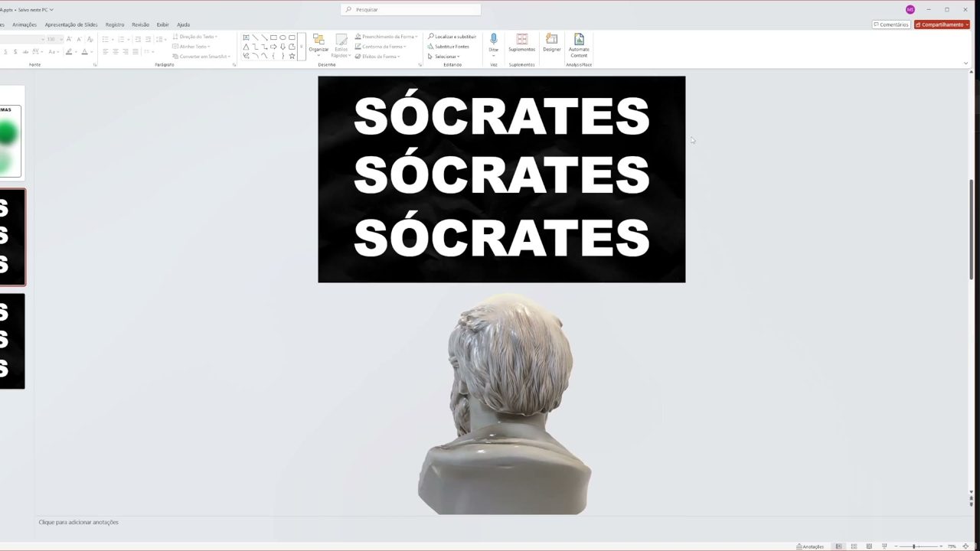Open the Apresentação de Slides tab
The width and height of the screenshot is (980, 551).
[71, 24]
